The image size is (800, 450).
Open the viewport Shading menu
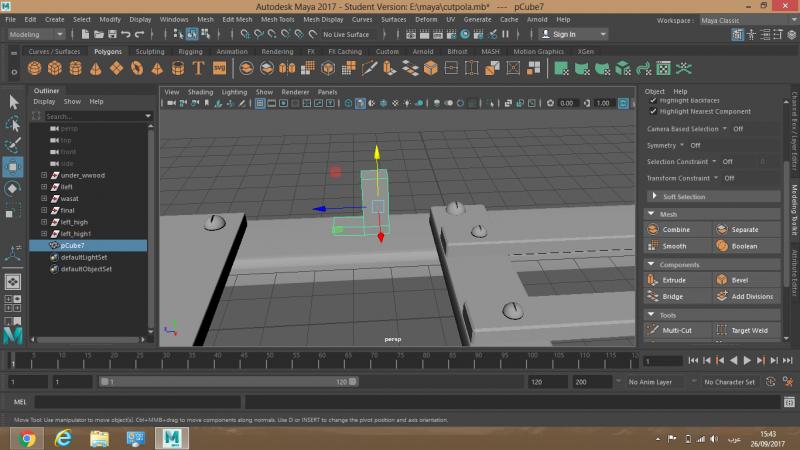tap(200, 92)
